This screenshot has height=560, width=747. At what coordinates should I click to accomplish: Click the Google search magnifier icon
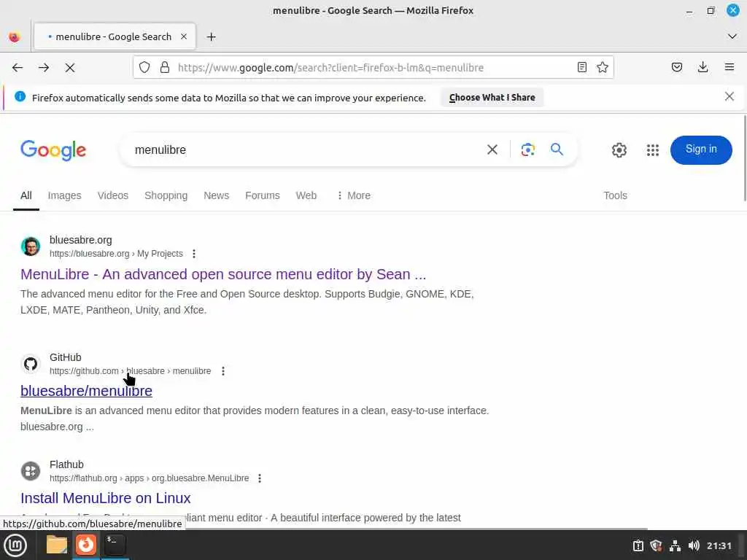[x=557, y=149]
